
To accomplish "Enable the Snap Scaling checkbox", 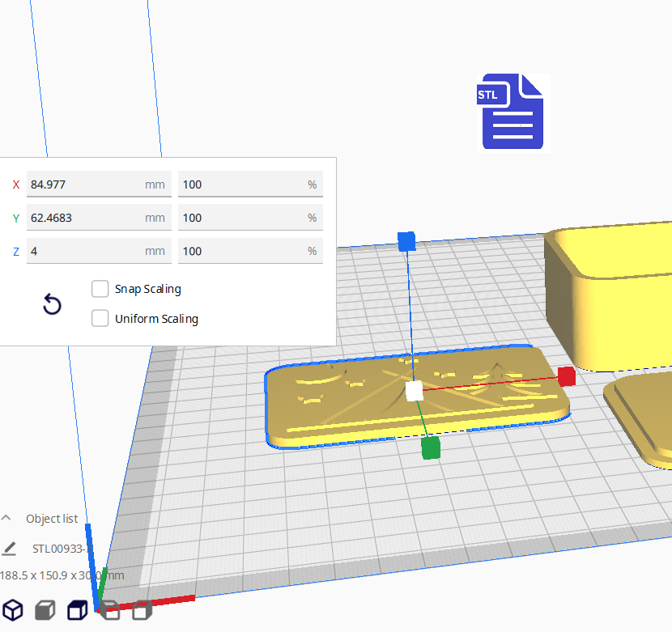I will coord(100,289).
